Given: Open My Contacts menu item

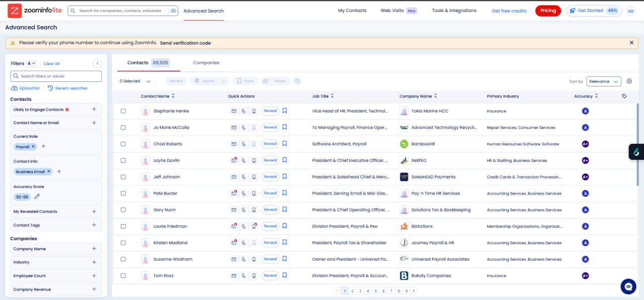Looking at the screenshot, I should click(352, 11).
